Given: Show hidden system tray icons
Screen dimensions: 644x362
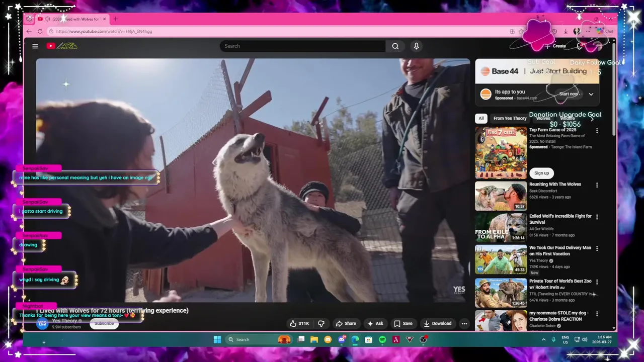Looking at the screenshot, I should 543,339.
